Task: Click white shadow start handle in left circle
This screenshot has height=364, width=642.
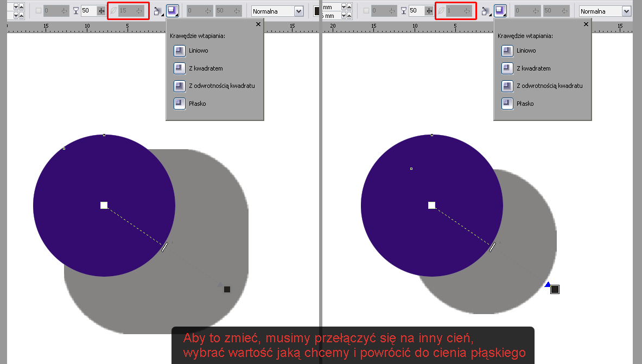Action: click(x=104, y=205)
